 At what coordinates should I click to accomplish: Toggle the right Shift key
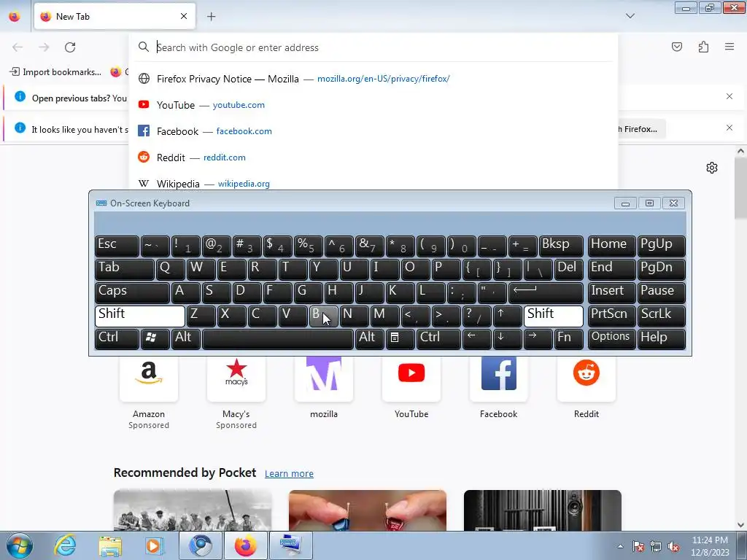[x=553, y=316]
